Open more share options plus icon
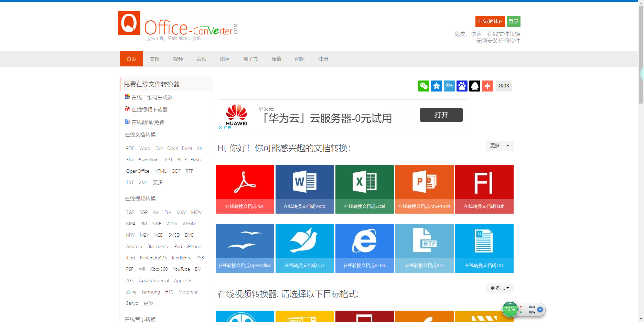The image size is (644, 322). [487, 86]
